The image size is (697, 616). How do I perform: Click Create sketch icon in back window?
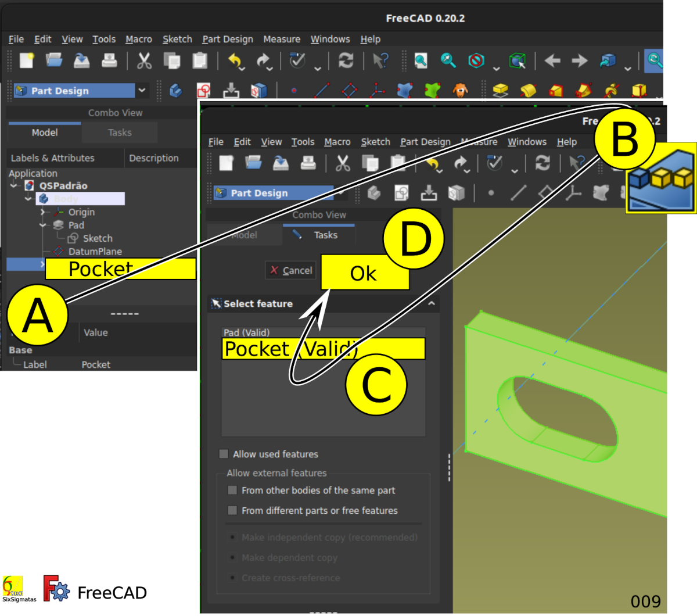click(203, 91)
